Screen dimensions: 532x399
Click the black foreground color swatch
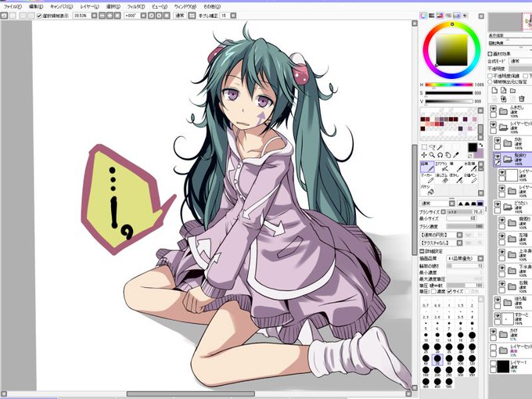[473, 147]
